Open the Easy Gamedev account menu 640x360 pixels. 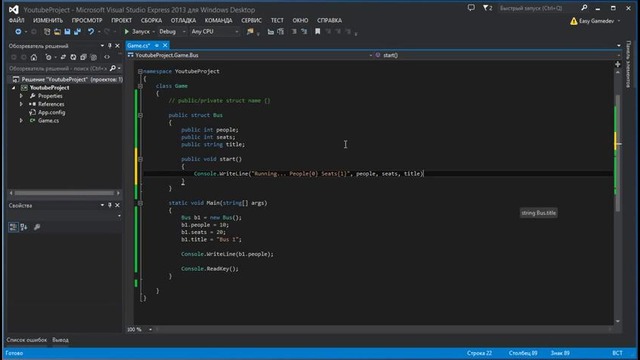596,21
